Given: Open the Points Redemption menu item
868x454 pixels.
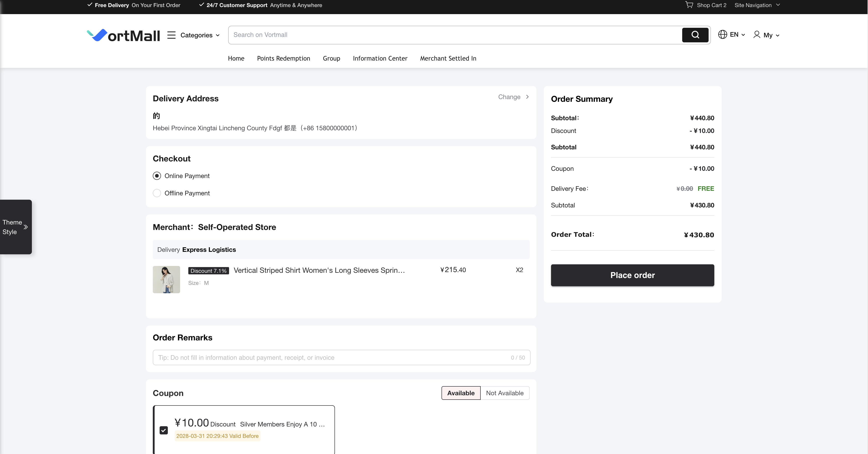Looking at the screenshot, I should click(283, 58).
